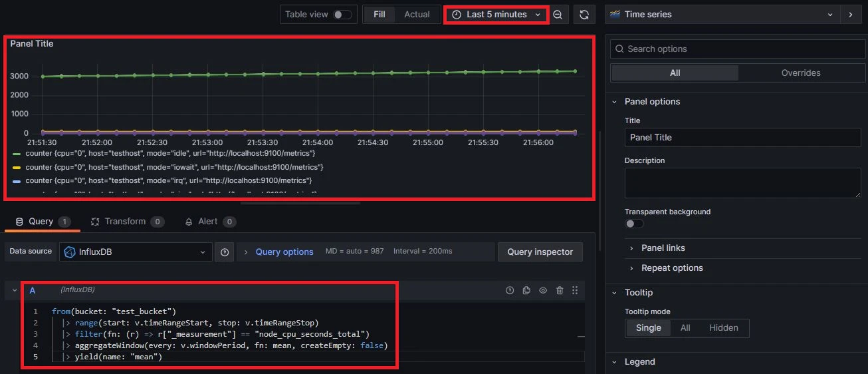Switch to the Transform tab
This screenshot has height=374, width=868.
[127, 222]
